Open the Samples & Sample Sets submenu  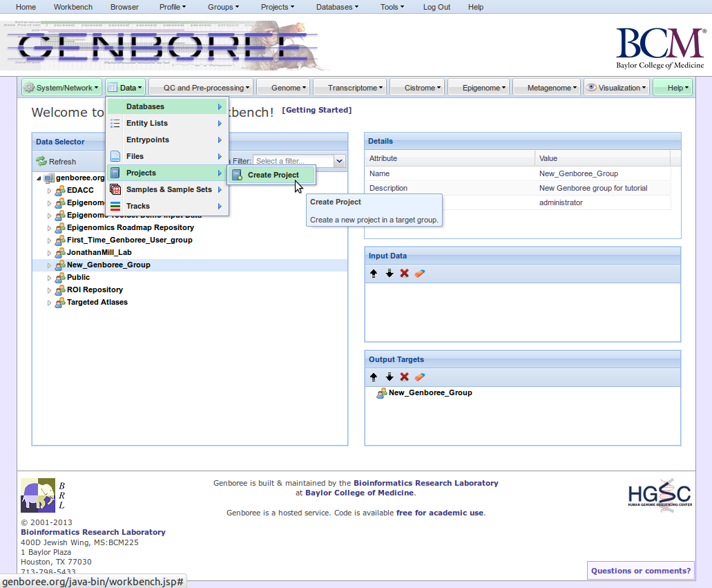click(x=168, y=189)
